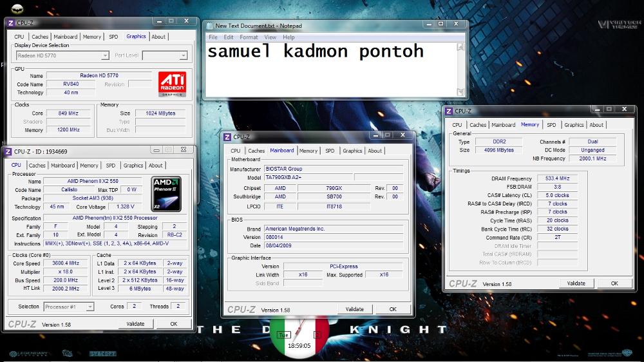
Task: Open Notepad Format menu
Action: 249,37
